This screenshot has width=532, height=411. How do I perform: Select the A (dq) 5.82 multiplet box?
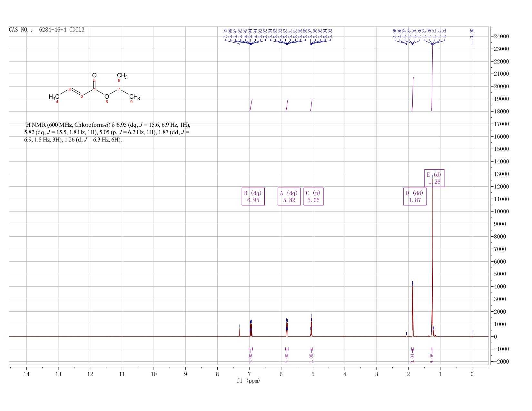tap(289, 196)
